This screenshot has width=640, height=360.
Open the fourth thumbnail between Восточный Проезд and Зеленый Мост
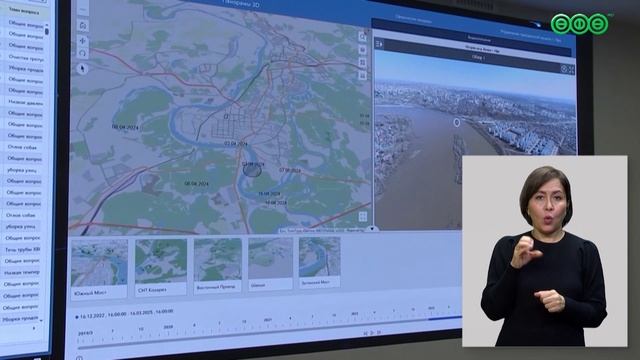click(x=270, y=264)
